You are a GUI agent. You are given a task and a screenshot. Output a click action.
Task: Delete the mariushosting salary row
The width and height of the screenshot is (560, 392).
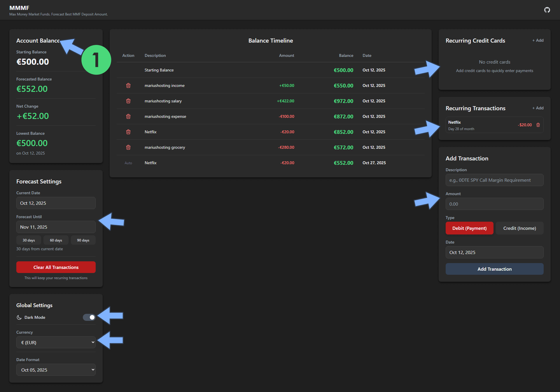pos(128,101)
